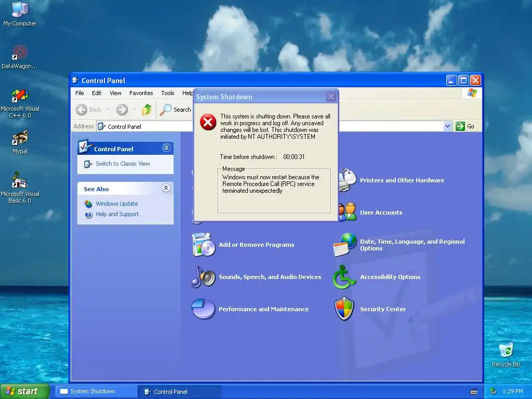Open the Edit menu
532x399 pixels.
coord(97,93)
